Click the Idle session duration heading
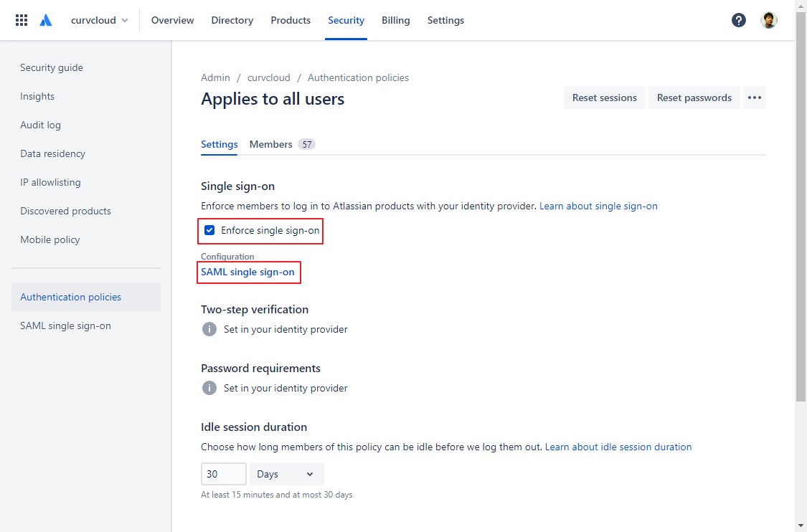807x532 pixels. 254,427
